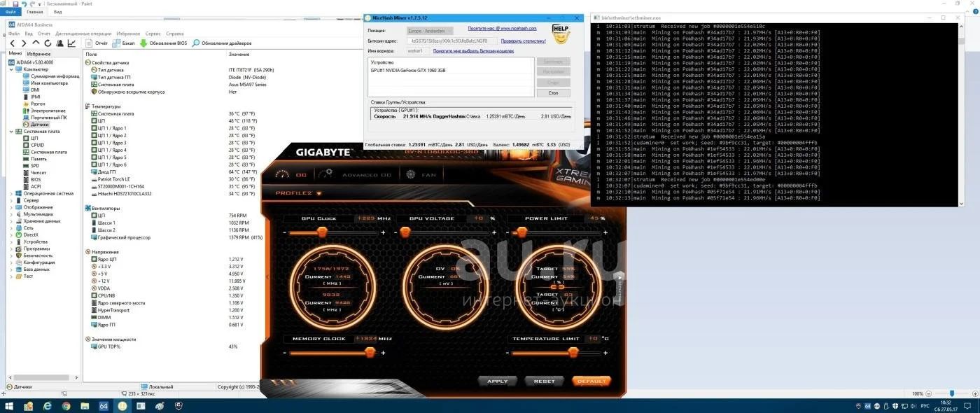The height and width of the screenshot is (413, 980).
Task: Select Чипсет in the AIDA64 tree
Action: pos(34,173)
